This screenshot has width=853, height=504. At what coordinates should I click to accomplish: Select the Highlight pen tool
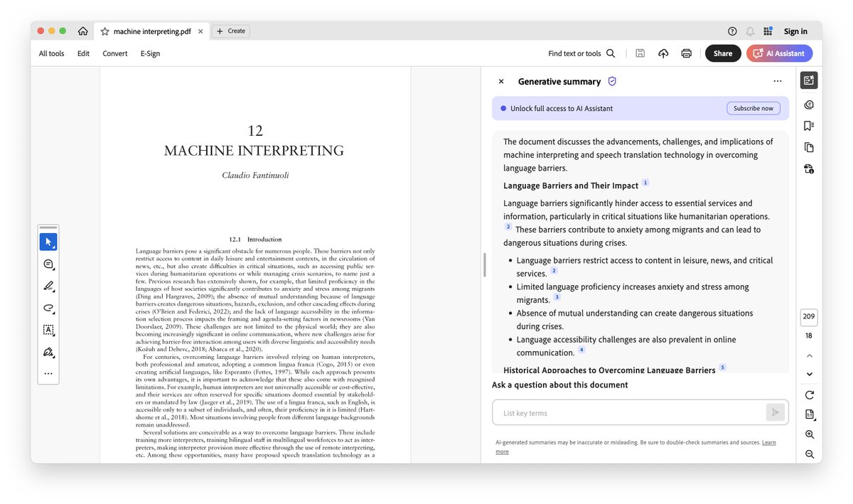tap(48, 286)
